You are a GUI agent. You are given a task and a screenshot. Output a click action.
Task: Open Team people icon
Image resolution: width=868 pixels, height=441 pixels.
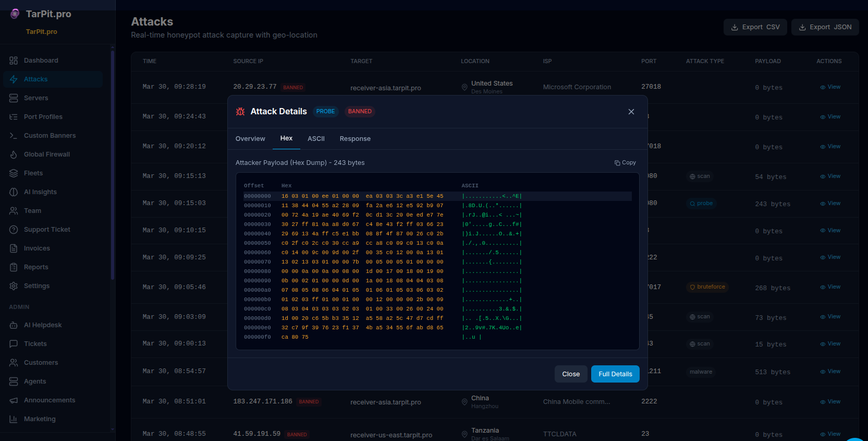14,211
